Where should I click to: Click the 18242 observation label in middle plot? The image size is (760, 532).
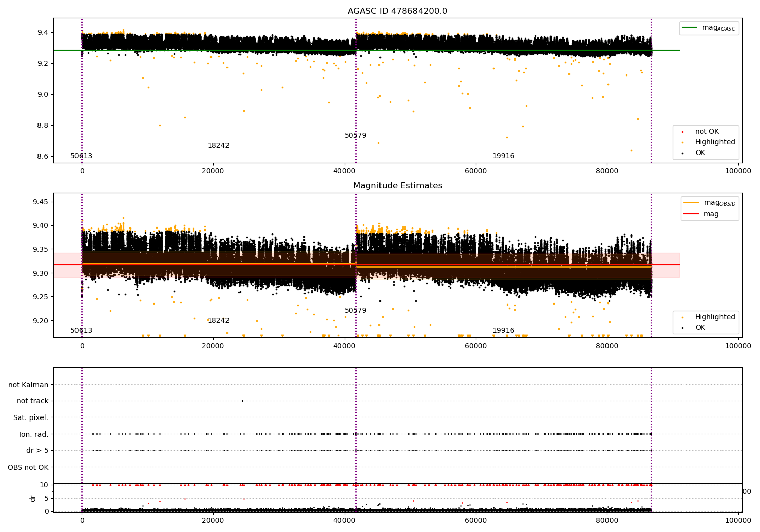218,321
